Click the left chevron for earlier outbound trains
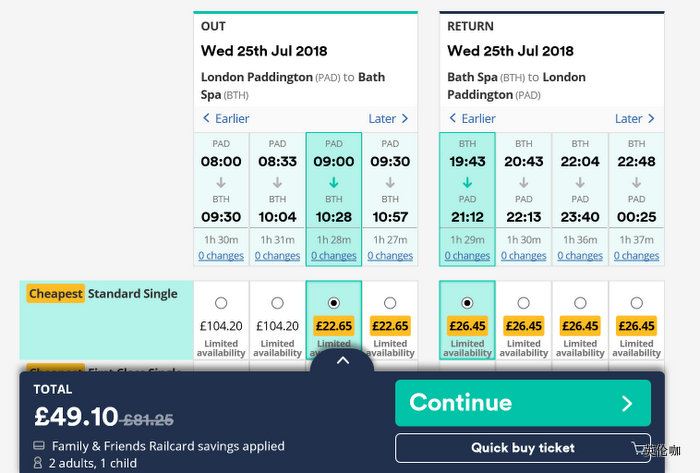 coord(206,119)
